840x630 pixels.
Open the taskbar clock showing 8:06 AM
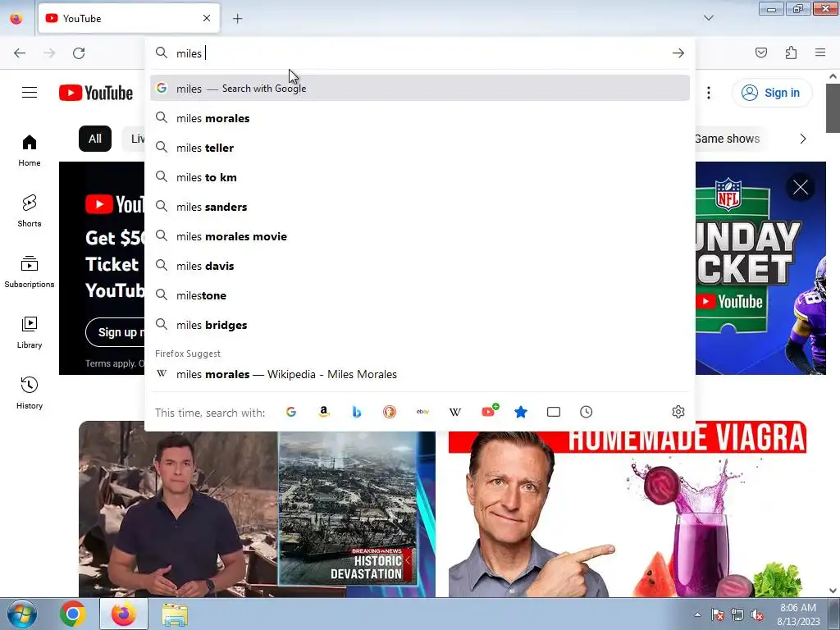coord(798,614)
